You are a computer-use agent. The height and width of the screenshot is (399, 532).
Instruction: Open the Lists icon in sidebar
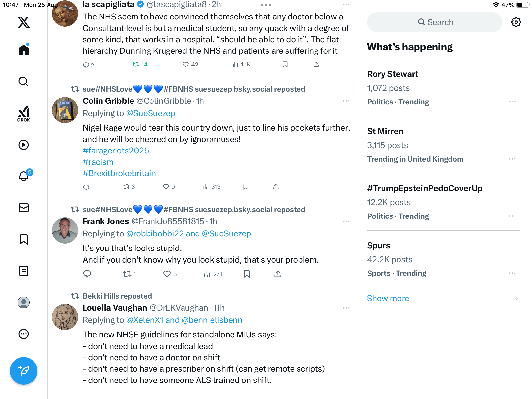point(24,271)
